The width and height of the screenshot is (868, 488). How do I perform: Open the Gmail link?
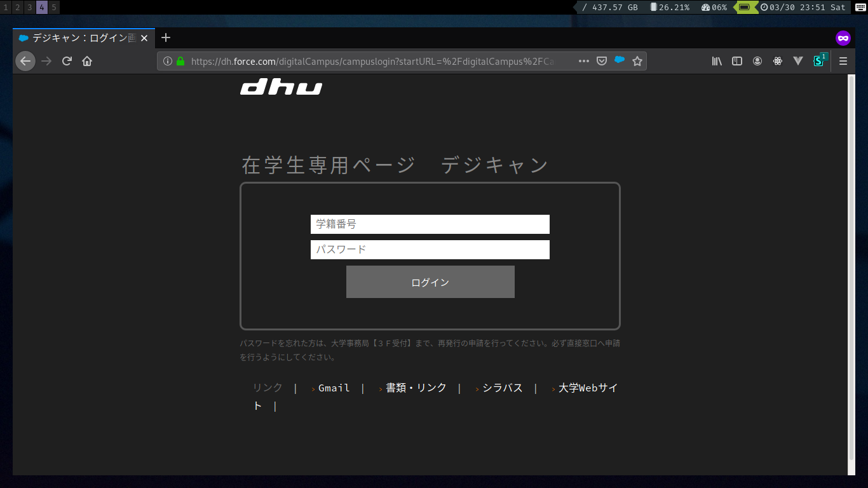coord(334,388)
